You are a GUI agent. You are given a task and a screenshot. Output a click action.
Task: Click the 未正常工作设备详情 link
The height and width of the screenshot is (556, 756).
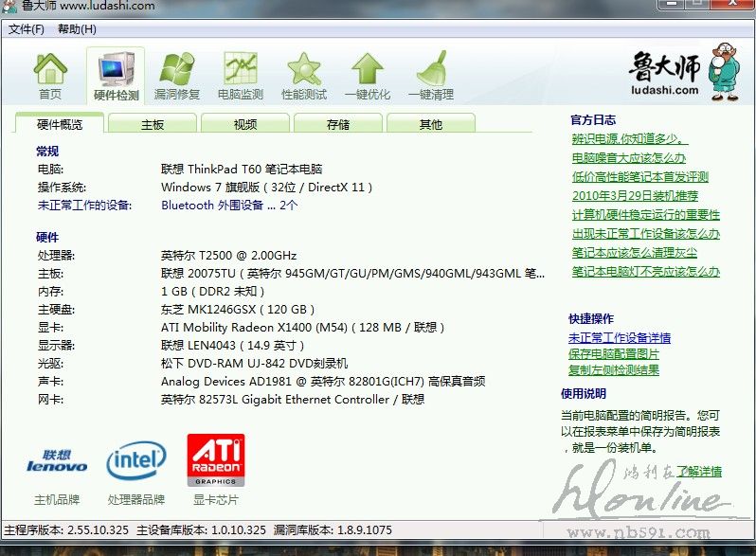click(x=619, y=338)
